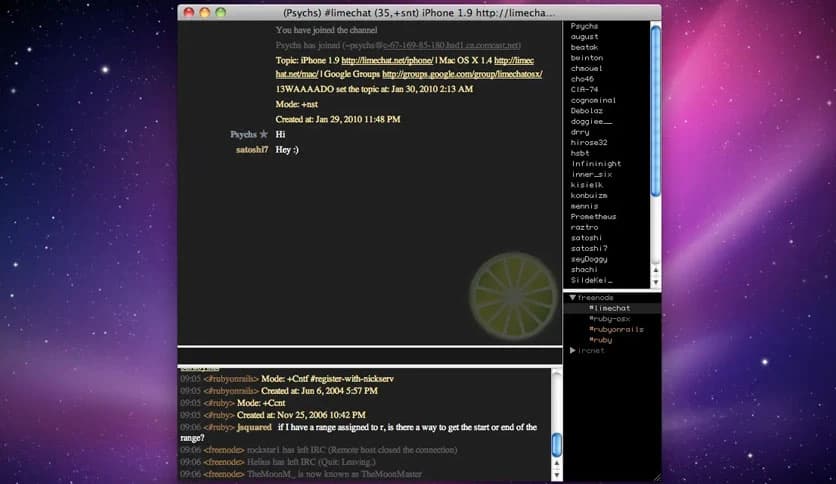Switch to the #rubyonrails channel

pyautogui.click(x=616, y=329)
